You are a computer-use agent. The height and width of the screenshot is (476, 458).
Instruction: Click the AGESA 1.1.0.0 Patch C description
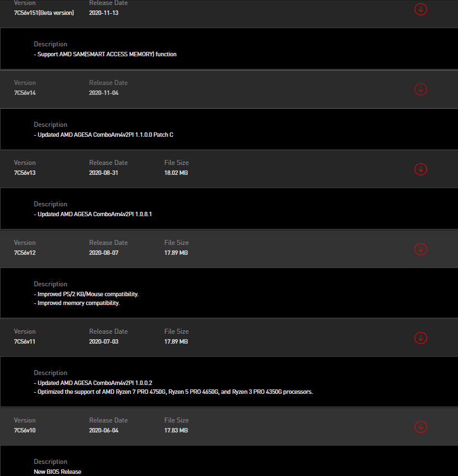[x=104, y=135]
